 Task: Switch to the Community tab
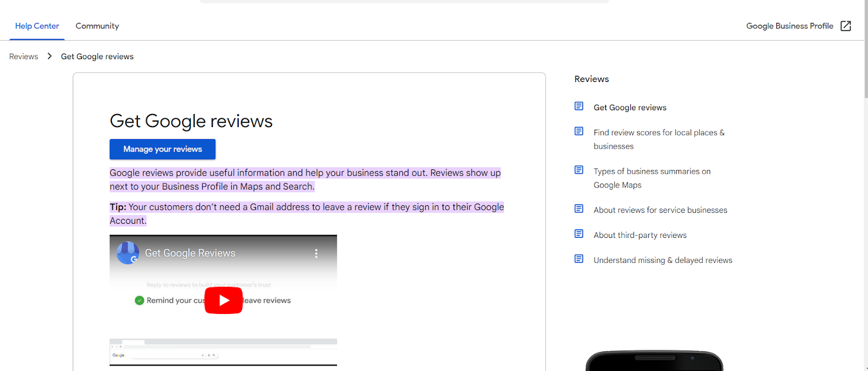pyautogui.click(x=97, y=26)
